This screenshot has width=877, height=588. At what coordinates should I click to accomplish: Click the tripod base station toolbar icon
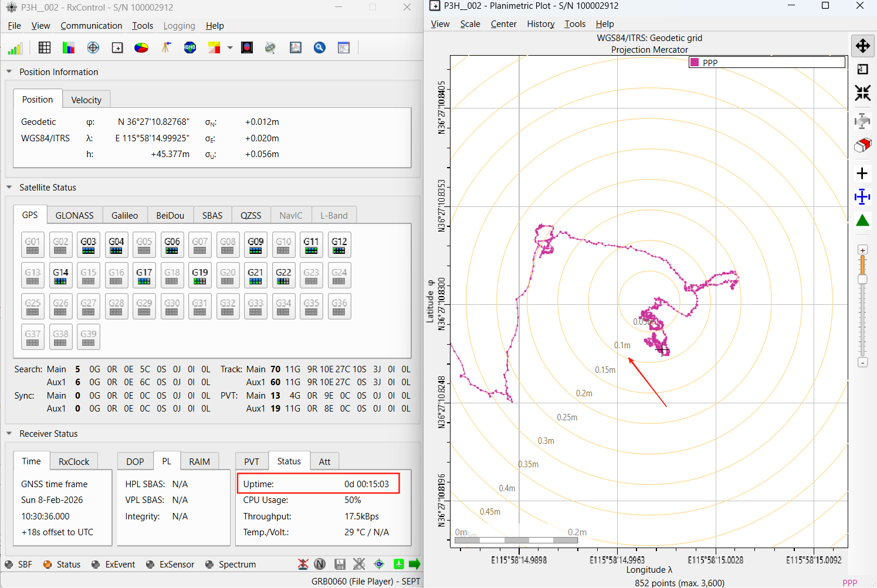click(166, 48)
